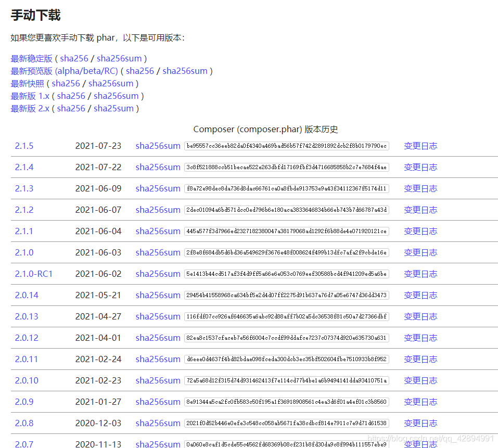Image resolution: width=498 pixels, height=448 pixels.
Task: Open sha256sum link for version 2.1.5
Action: point(158,146)
